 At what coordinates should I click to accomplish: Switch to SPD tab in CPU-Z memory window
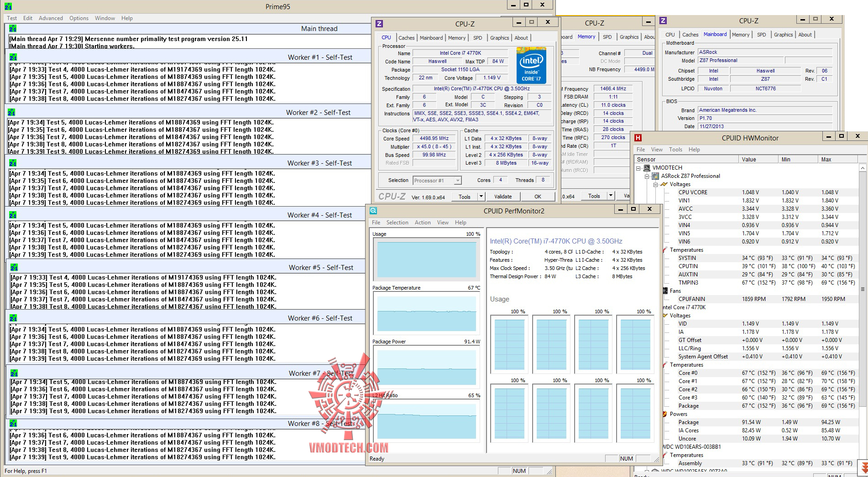tap(607, 37)
